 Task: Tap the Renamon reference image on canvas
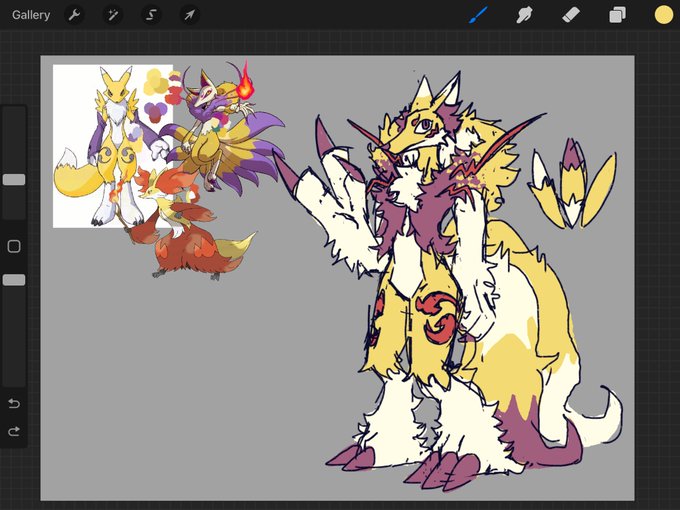click(x=111, y=145)
